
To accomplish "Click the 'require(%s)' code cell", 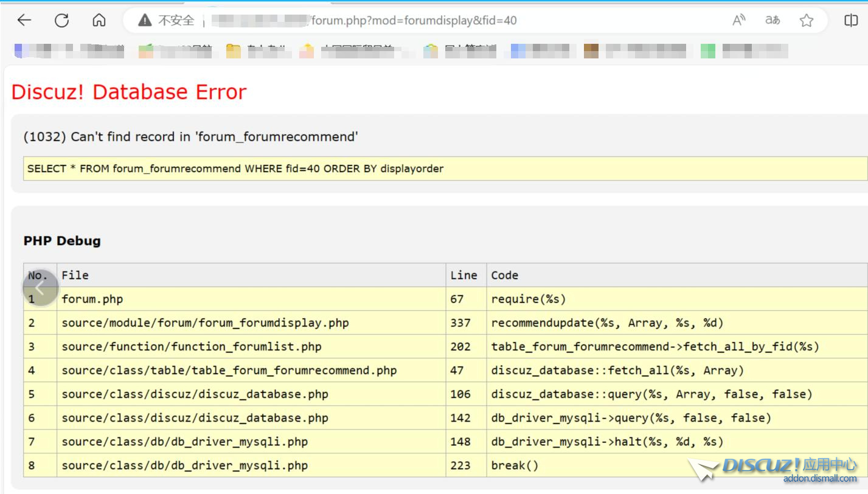I will [677, 299].
